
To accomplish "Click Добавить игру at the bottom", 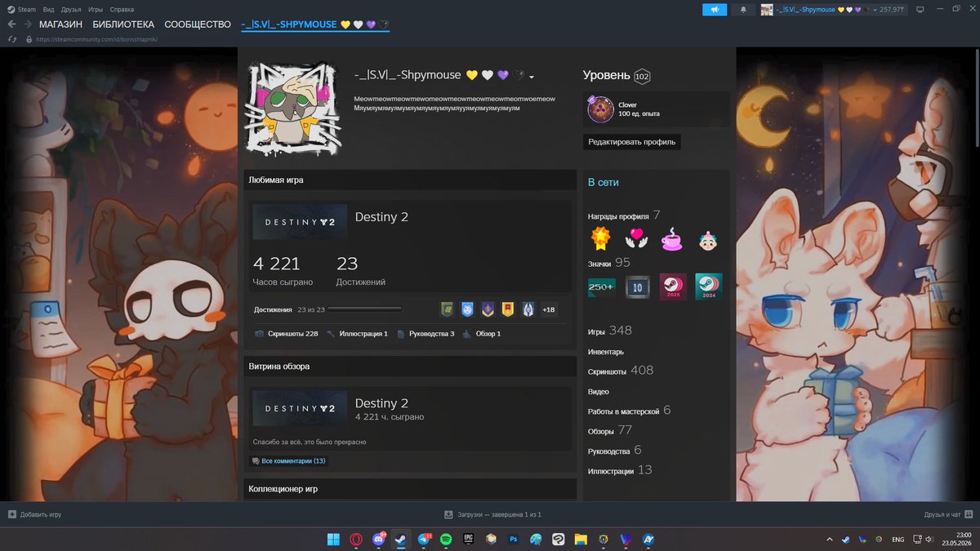I will [x=34, y=515].
